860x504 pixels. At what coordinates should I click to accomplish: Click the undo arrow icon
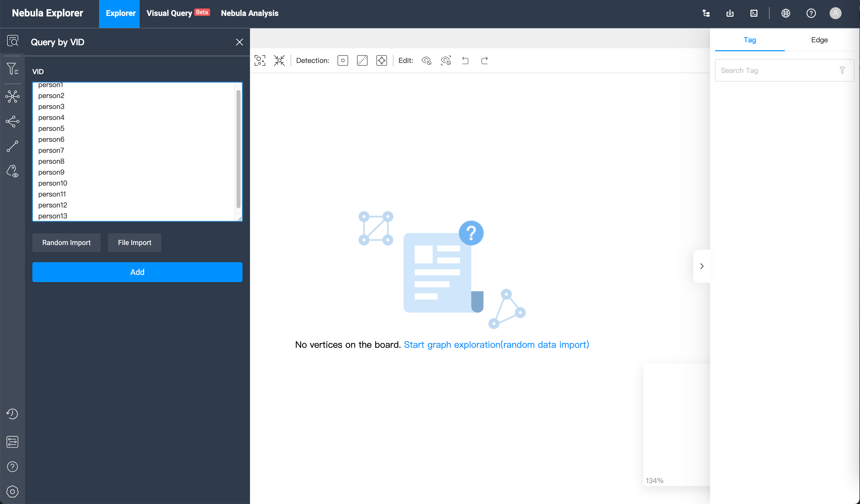(465, 61)
